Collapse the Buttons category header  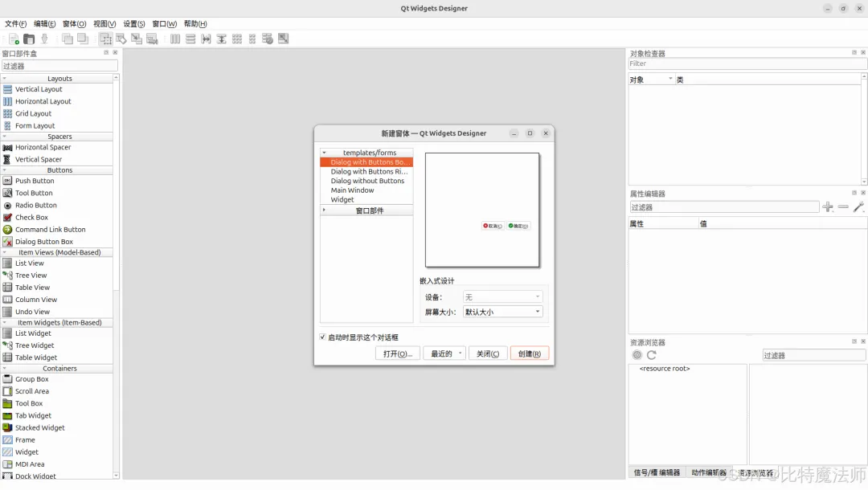58,170
